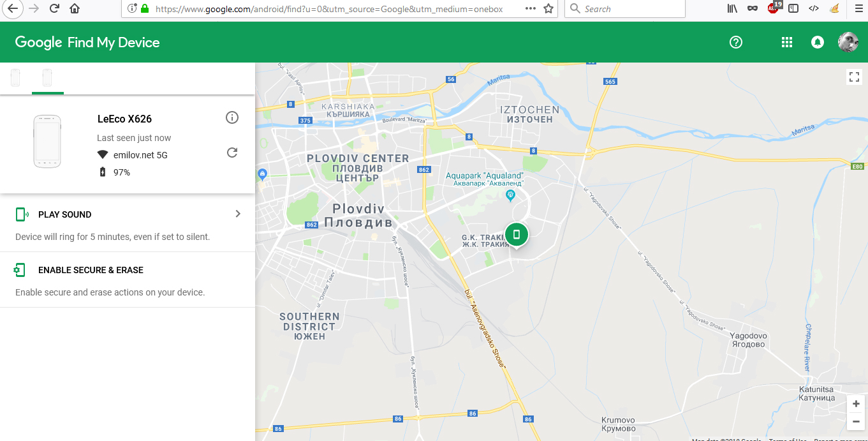Screen dimensions: 868x441
Task: Click the green padlock security icon
Action: [145, 9]
